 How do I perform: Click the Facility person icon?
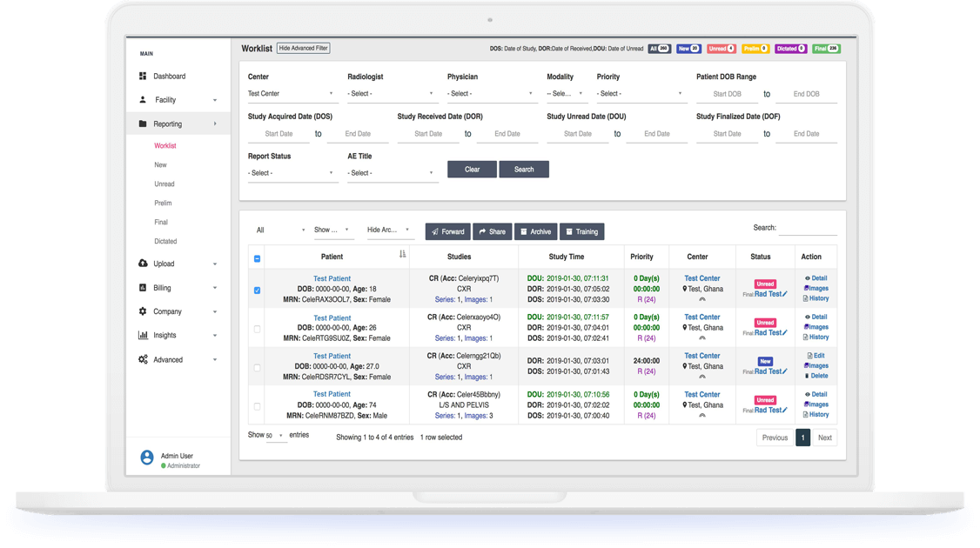pos(143,99)
